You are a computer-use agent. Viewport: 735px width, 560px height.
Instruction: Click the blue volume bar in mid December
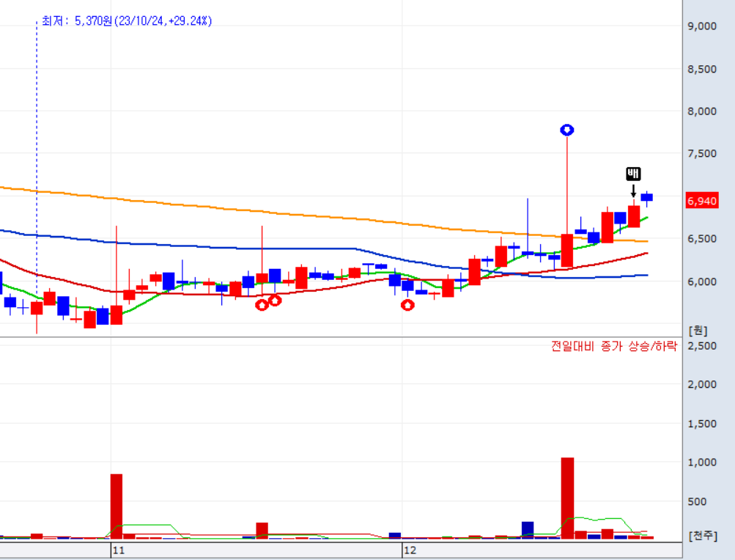(528, 530)
